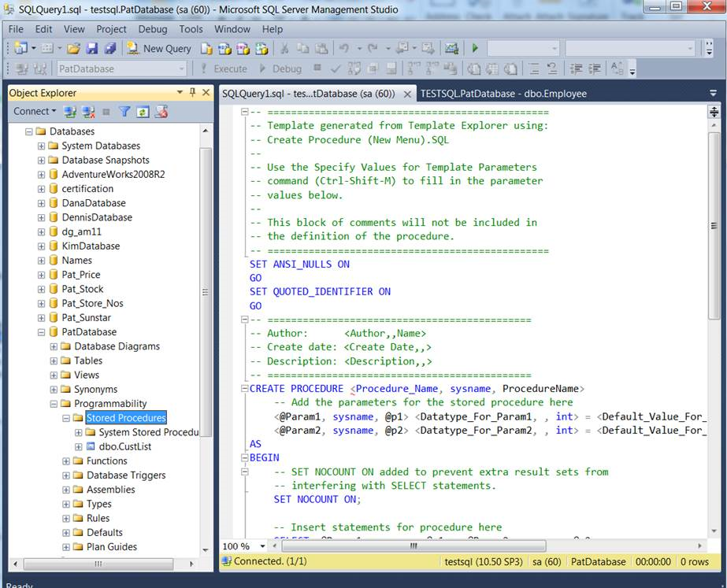Open the active files dropdown arrow
The width and height of the screenshot is (727, 588).
[713, 93]
